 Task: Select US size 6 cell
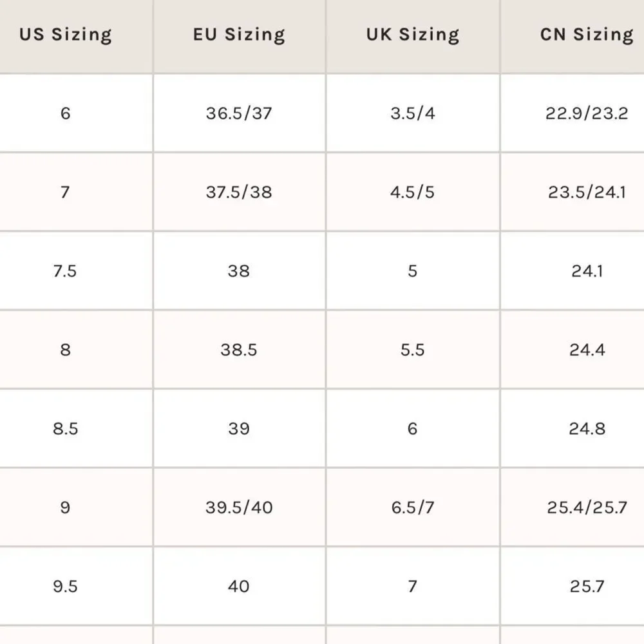coord(65,113)
